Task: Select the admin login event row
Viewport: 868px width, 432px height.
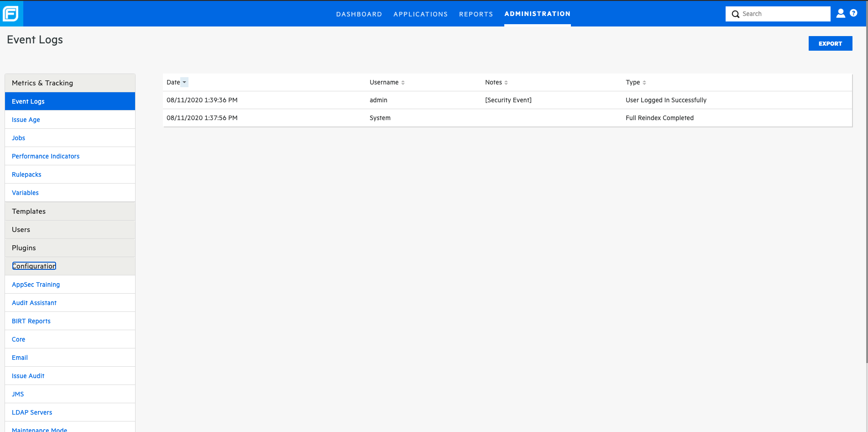Action: 411,100
